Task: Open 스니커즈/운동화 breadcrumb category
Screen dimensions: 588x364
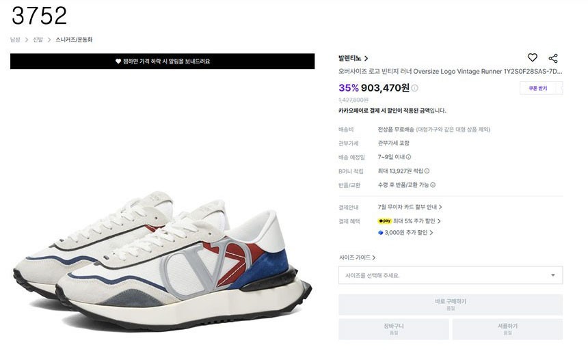Action: click(74, 40)
